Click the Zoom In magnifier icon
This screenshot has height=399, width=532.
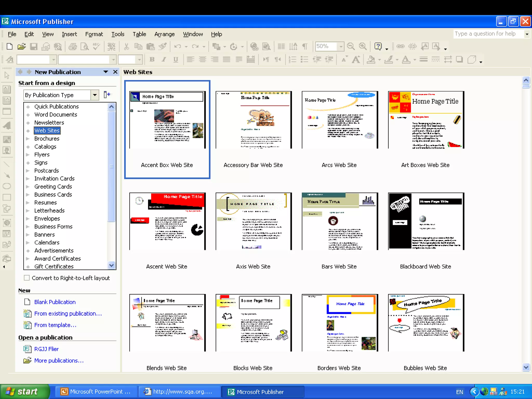coord(363,46)
